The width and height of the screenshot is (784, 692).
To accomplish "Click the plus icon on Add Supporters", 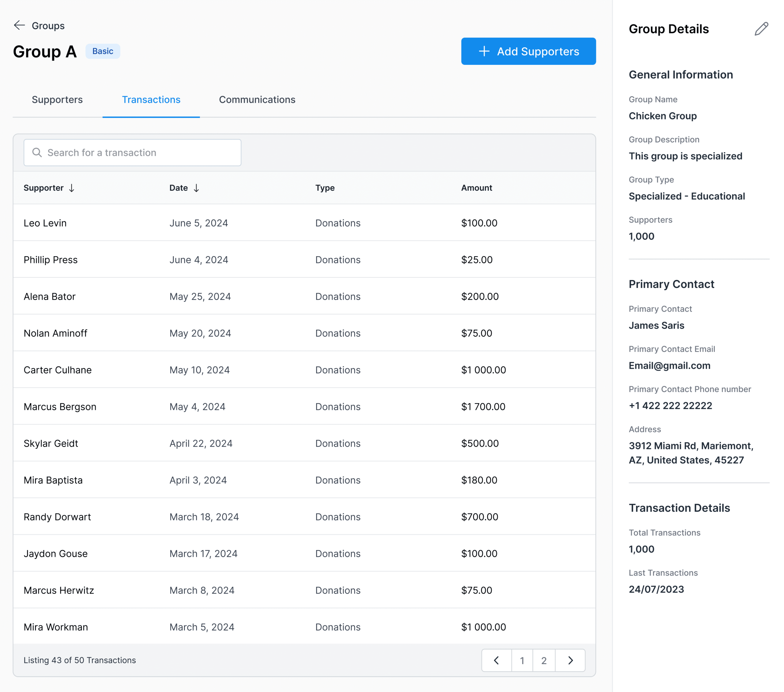I will pos(484,51).
